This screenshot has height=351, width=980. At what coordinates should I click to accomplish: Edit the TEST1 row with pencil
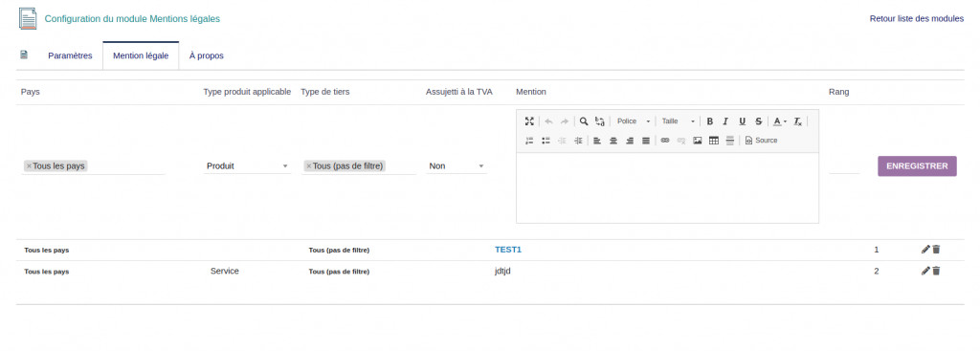[x=925, y=250]
